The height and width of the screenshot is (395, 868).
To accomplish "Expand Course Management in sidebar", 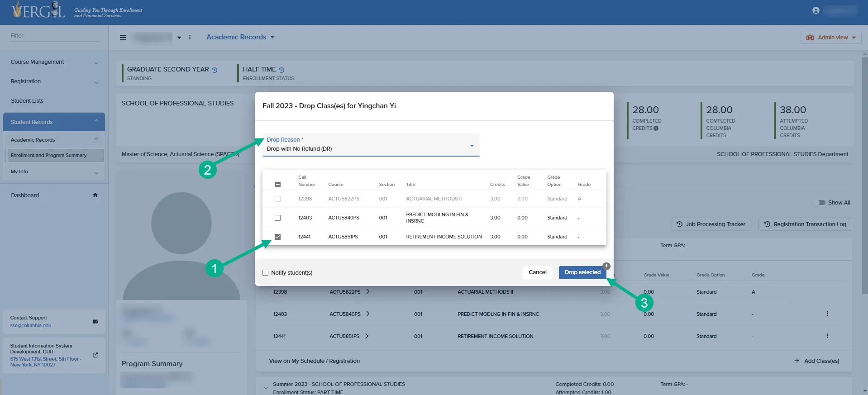I will (x=54, y=62).
